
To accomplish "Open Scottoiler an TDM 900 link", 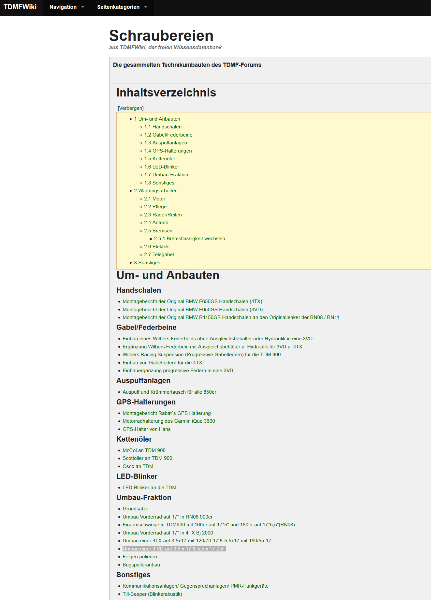I will [147, 458].
